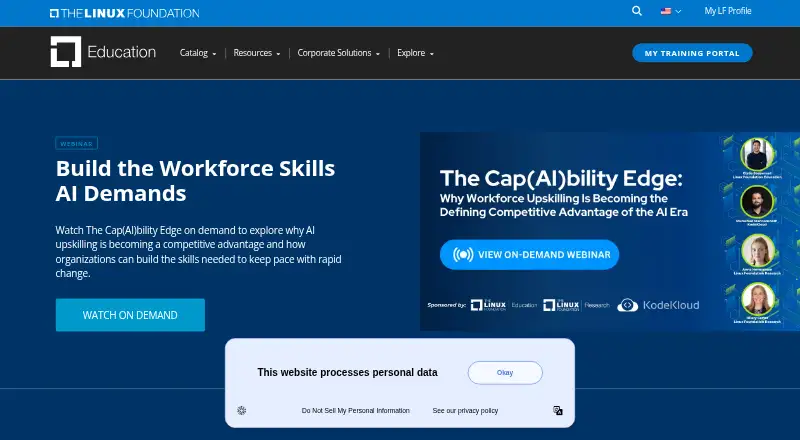This screenshot has width=800, height=440.
Task: Click The Linux Foundation logo
Action: 124,13
